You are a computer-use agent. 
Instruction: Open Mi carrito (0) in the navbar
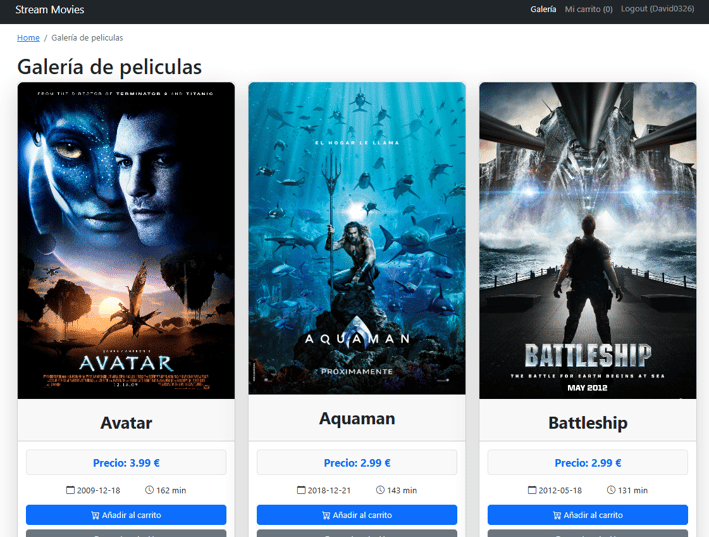588,9
